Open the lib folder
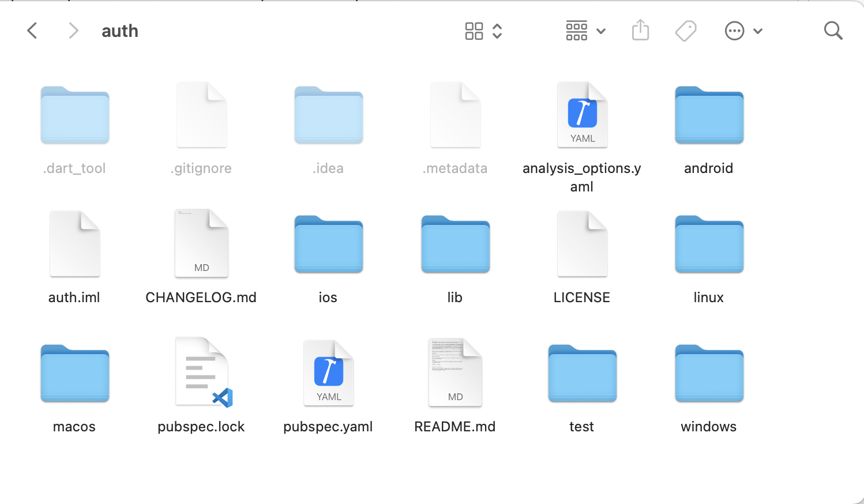The height and width of the screenshot is (504, 864). pos(454,244)
